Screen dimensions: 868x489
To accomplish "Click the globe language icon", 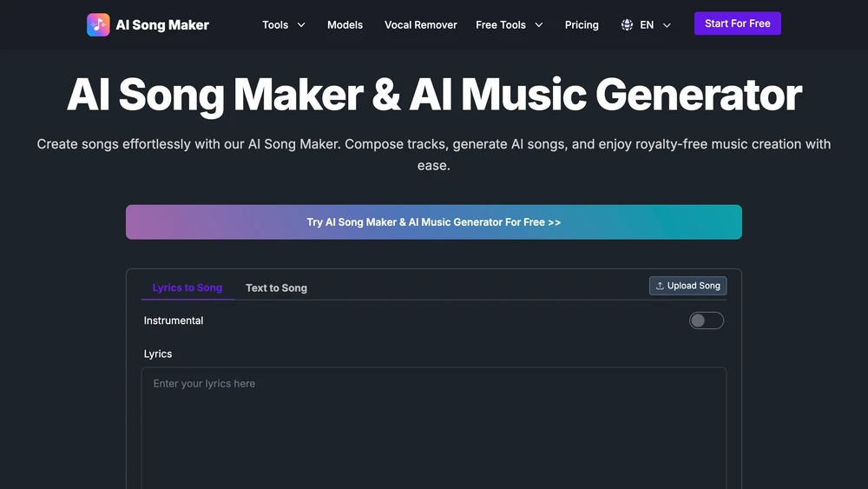I will point(627,25).
